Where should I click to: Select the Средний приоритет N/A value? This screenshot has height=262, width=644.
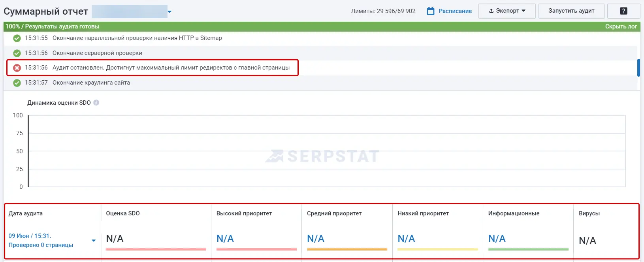(315, 239)
